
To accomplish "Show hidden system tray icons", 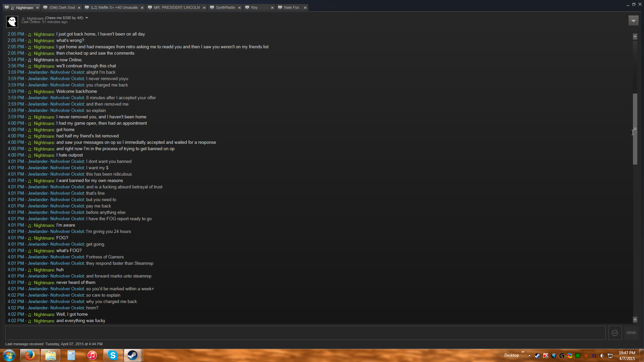I will (x=529, y=356).
